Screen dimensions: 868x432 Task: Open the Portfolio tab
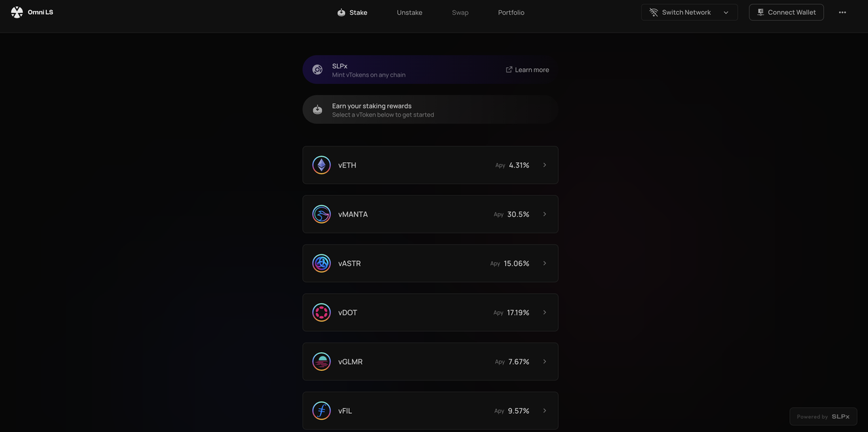(511, 12)
